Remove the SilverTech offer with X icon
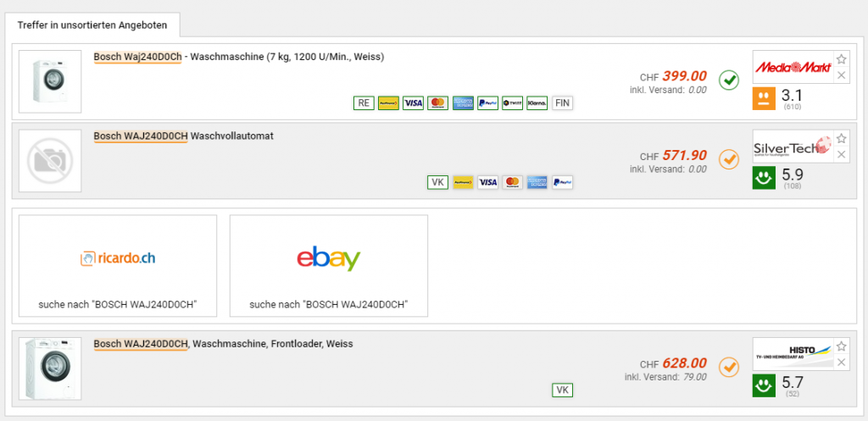Image resolution: width=868 pixels, height=421 pixels. (x=842, y=154)
